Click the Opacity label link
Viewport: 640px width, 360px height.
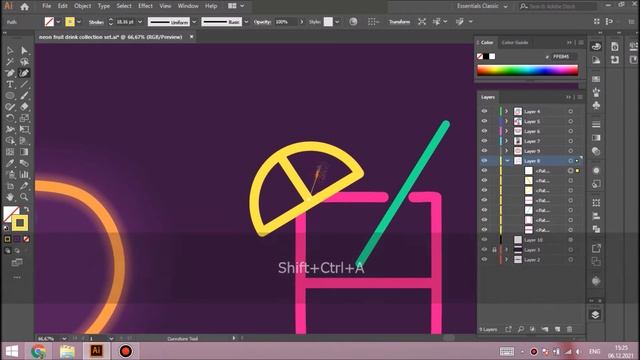click(x=262, y=22)
